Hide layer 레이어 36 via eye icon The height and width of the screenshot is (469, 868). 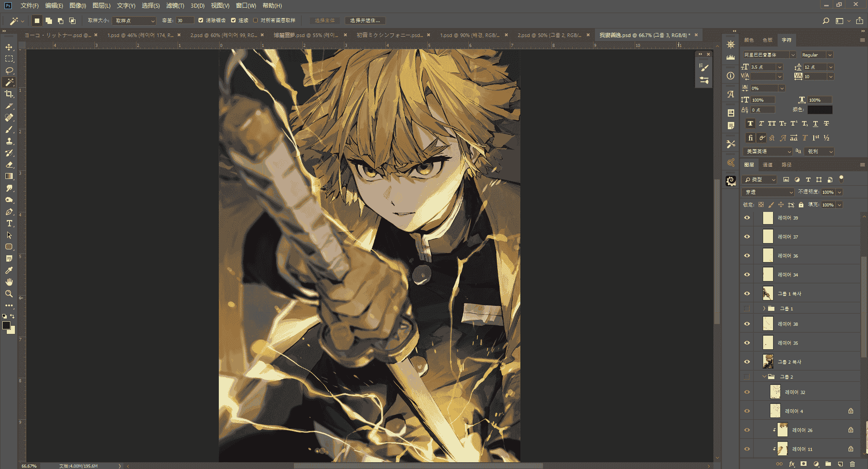tap(747, 256)
